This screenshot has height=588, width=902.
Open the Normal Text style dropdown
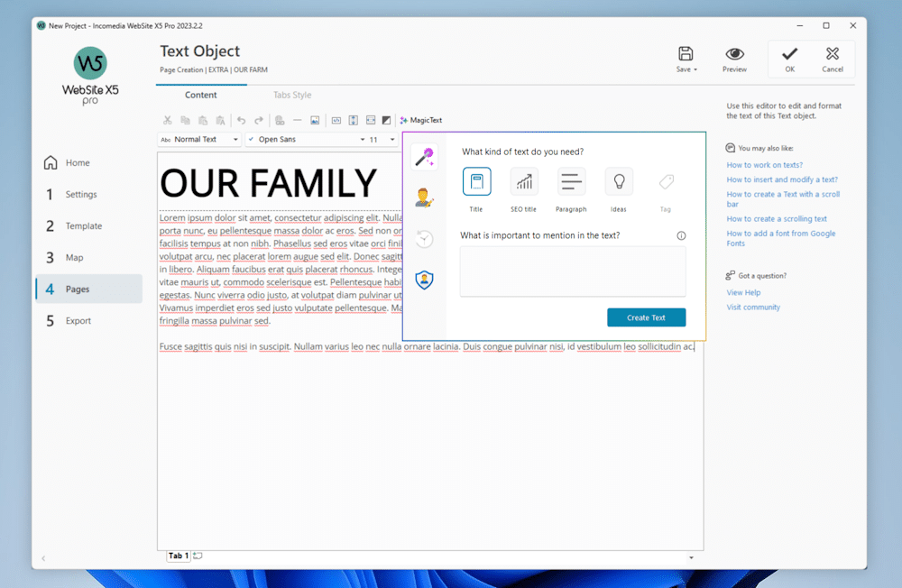coord(199,140)
